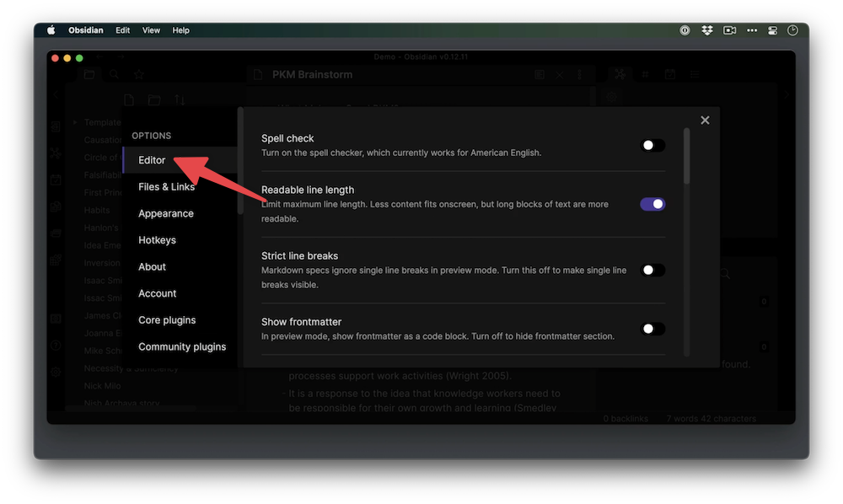The height and width of the screenshot is (504, 843).
Task: Open calendar tab in right sidebar
Action: click(x=670, y=75)
